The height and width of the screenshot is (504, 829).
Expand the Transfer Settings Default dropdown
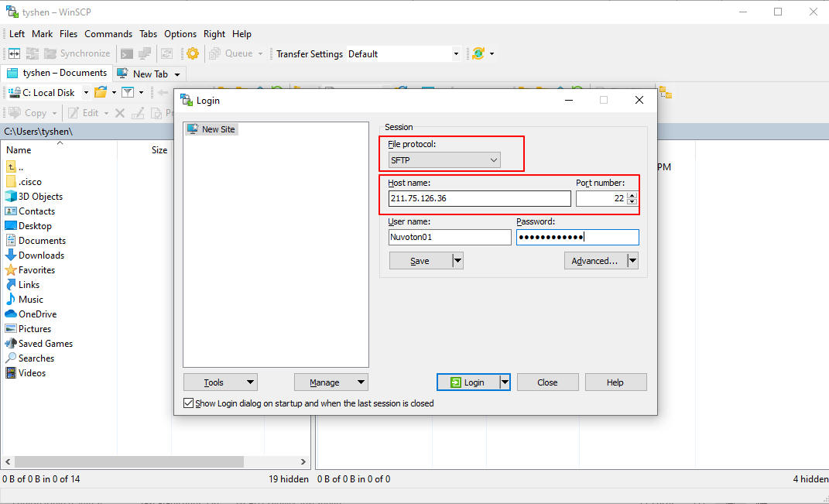[x=456, y=54]
